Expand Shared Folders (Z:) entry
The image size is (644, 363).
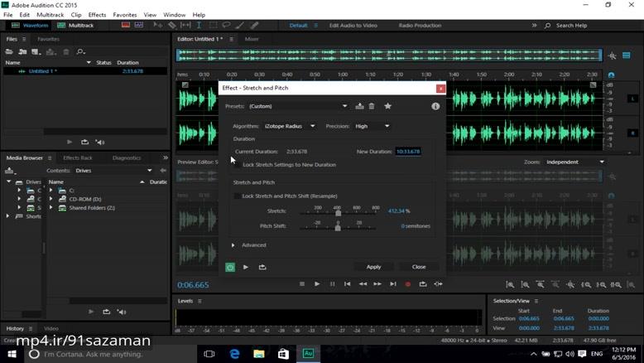pos(51,208)
